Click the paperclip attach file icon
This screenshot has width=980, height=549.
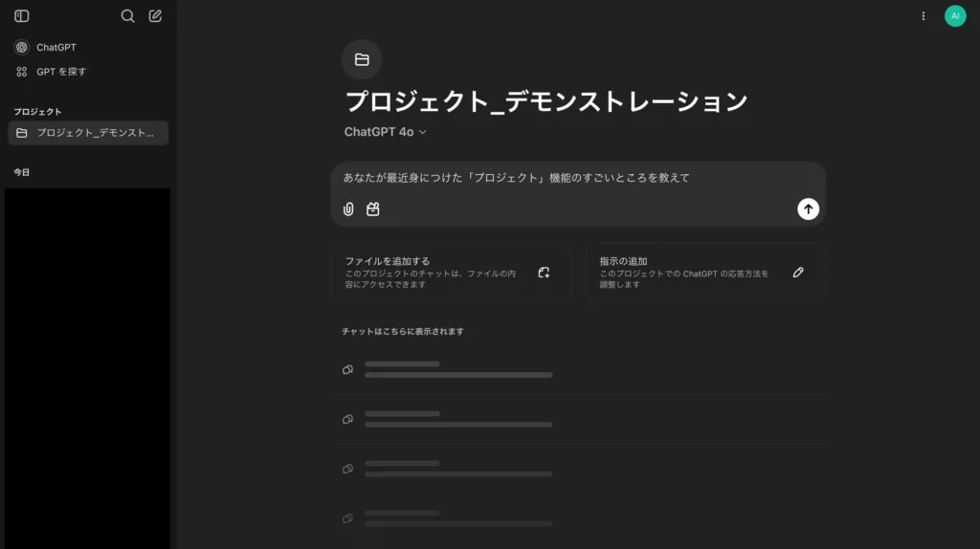(348, 209)
